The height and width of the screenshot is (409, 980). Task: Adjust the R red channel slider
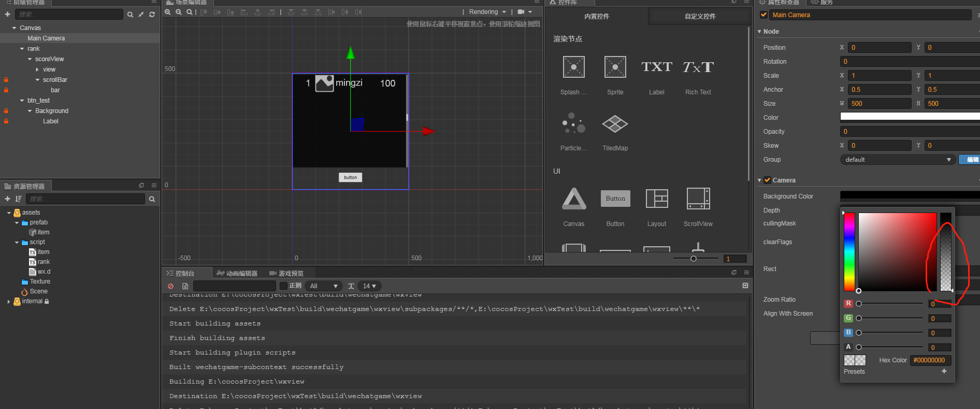pos(891,304)
